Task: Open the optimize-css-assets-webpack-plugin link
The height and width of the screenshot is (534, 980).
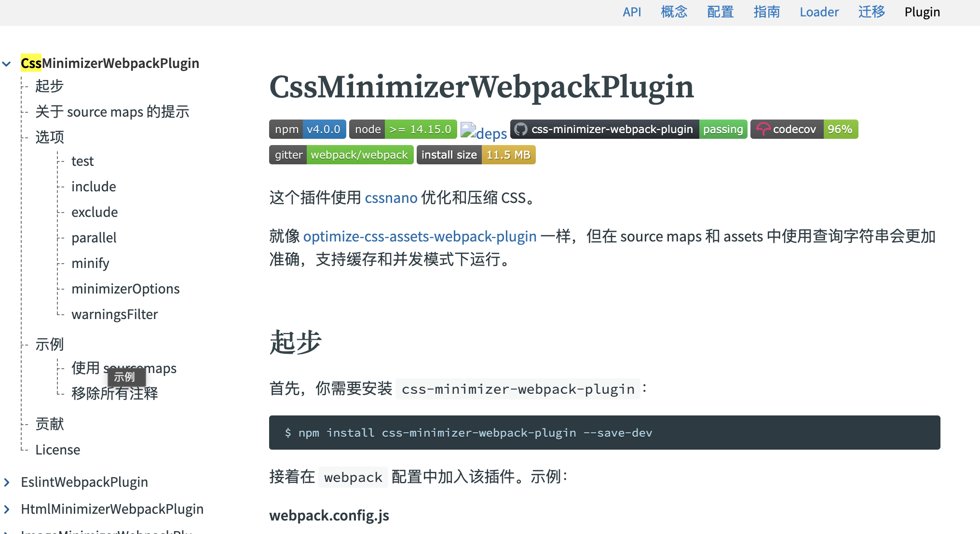Action: tap(420, 237)
